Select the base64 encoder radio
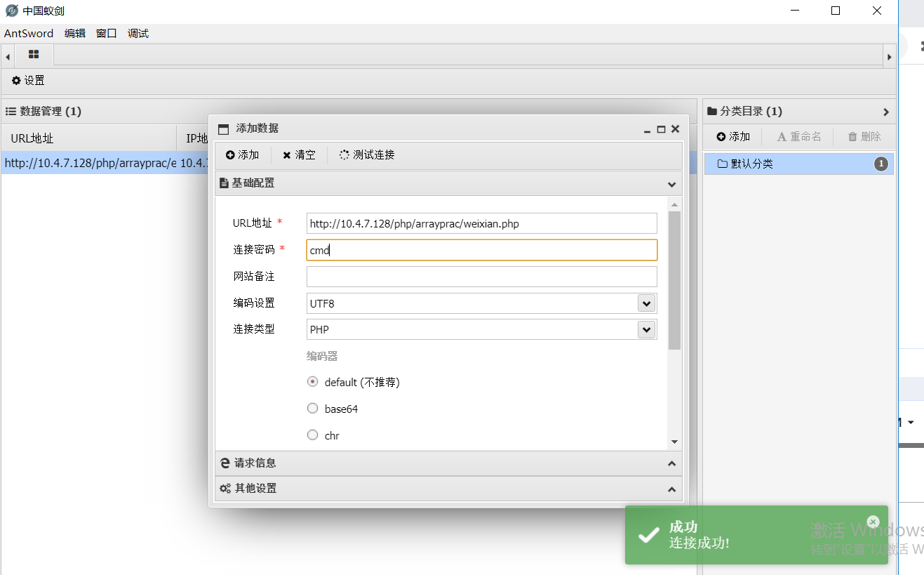The width and height of the screenshot is (924, 575). [313, 409]
